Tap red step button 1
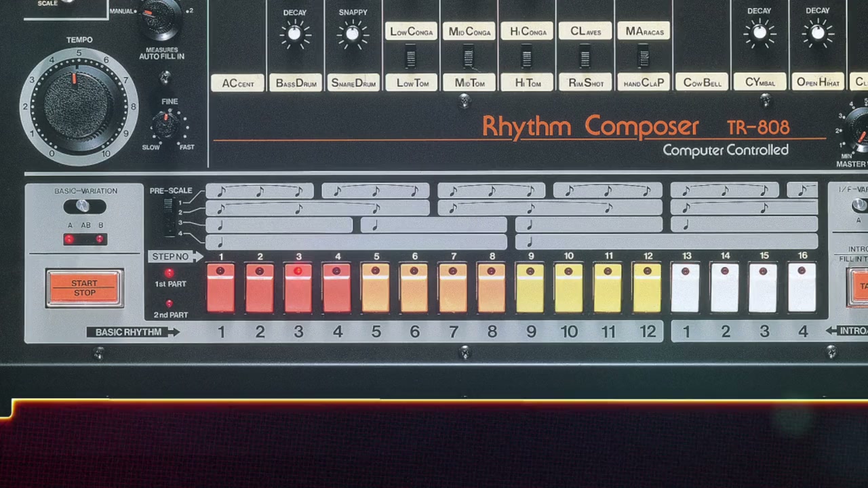Image resolution: width=868 pixels, height=488 pixels. (x=220, y=288)
